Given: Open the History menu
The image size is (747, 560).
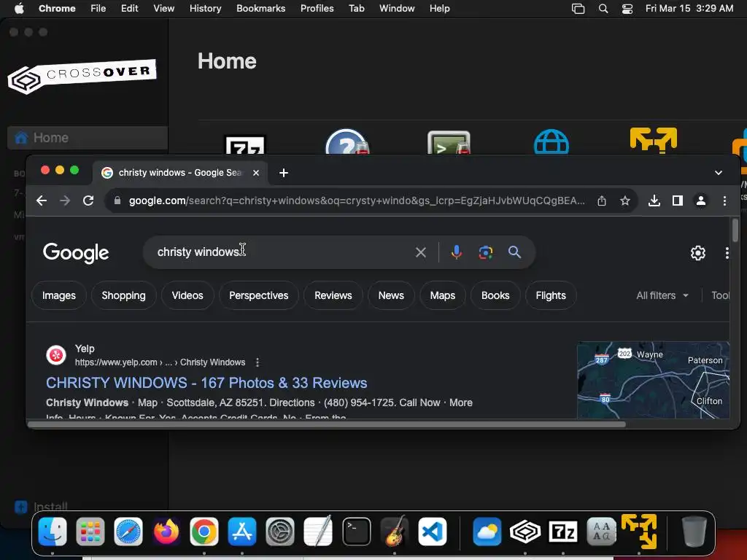Looking at the screenshot, I should [205, 9].
